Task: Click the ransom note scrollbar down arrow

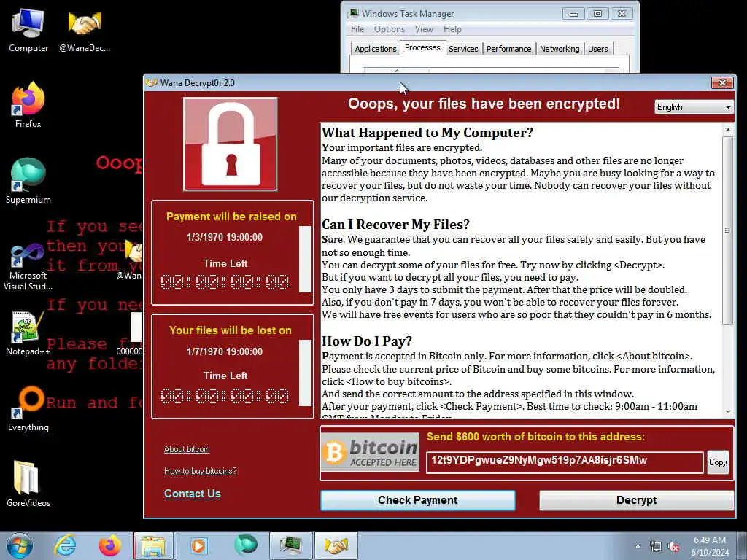Action: coord(728,412)
